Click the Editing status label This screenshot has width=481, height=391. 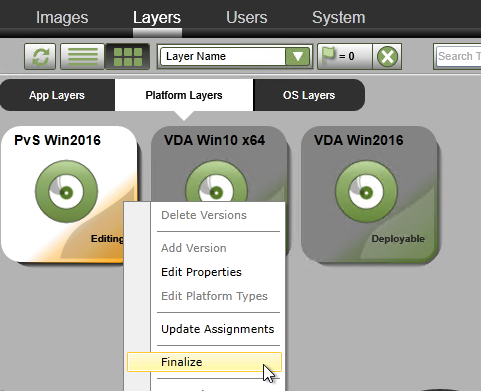pos(107,239)
